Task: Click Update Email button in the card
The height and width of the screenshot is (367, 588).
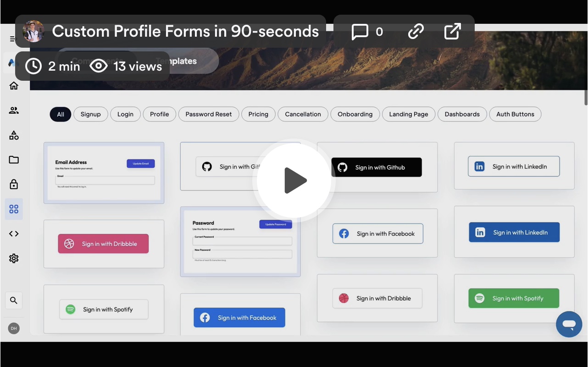Action: (x=141, y=163)
